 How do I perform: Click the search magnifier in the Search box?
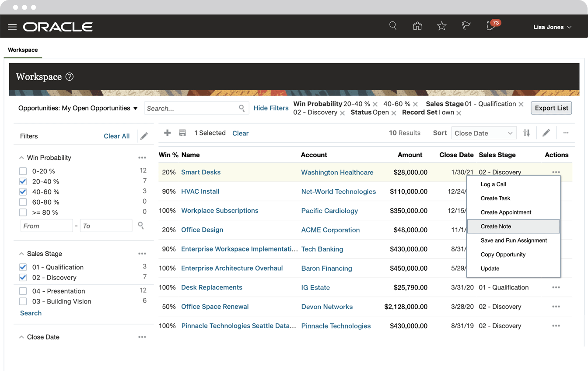[x=242, y=108]
